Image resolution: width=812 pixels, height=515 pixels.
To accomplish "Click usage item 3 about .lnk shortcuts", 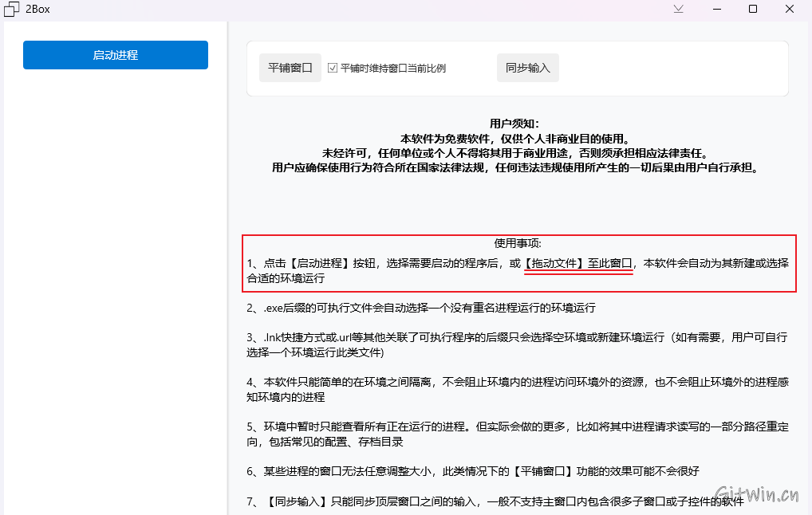I will click(517, 344).
